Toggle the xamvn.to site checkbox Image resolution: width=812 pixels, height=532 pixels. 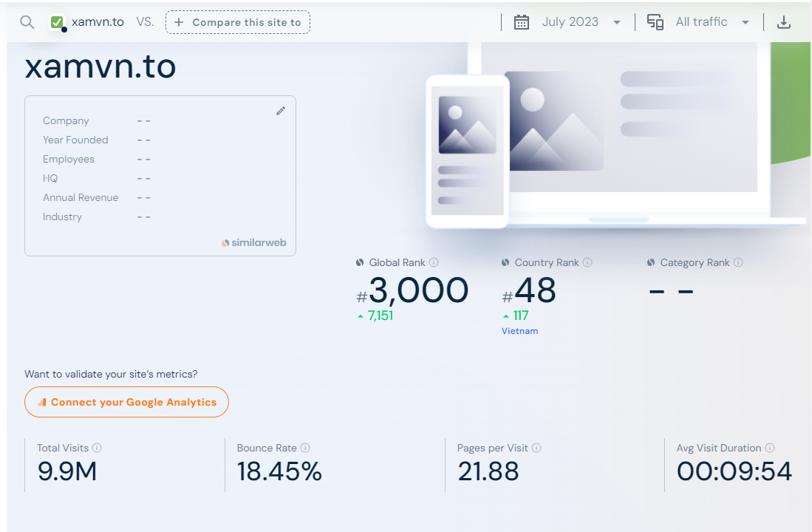[57, 22]
